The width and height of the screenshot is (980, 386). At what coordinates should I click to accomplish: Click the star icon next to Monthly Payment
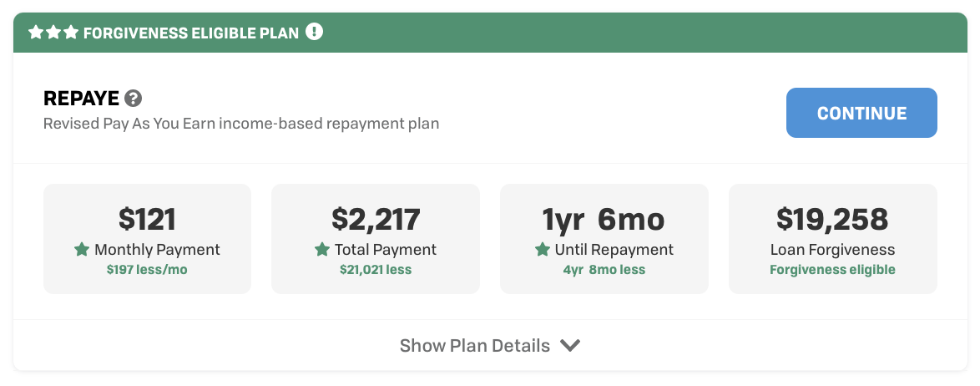pyautogui.click(x=82, y=250)
